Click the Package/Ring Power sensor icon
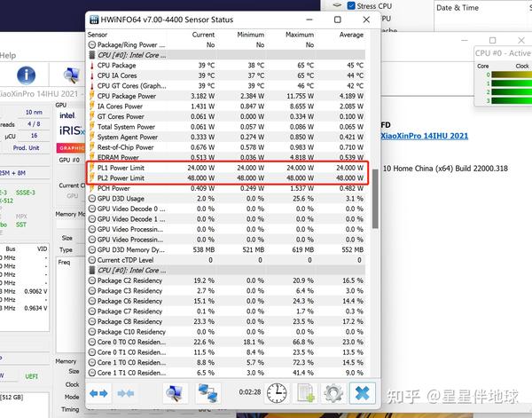The width and height of the screenshot is (532, 418). [91, 45]
